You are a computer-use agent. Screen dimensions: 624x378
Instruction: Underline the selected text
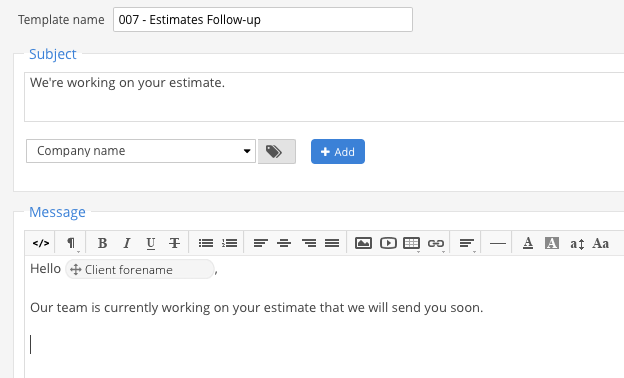(x=150, y=243)
